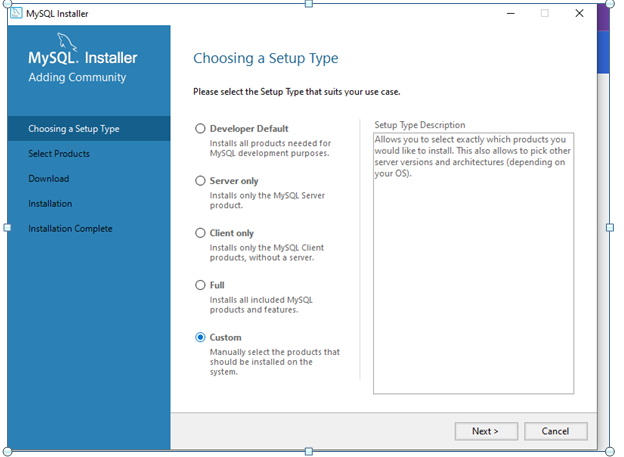This screenshot has height=457, width=624.
Task: Choose the Client only setup type
Action: pos(200,233)
